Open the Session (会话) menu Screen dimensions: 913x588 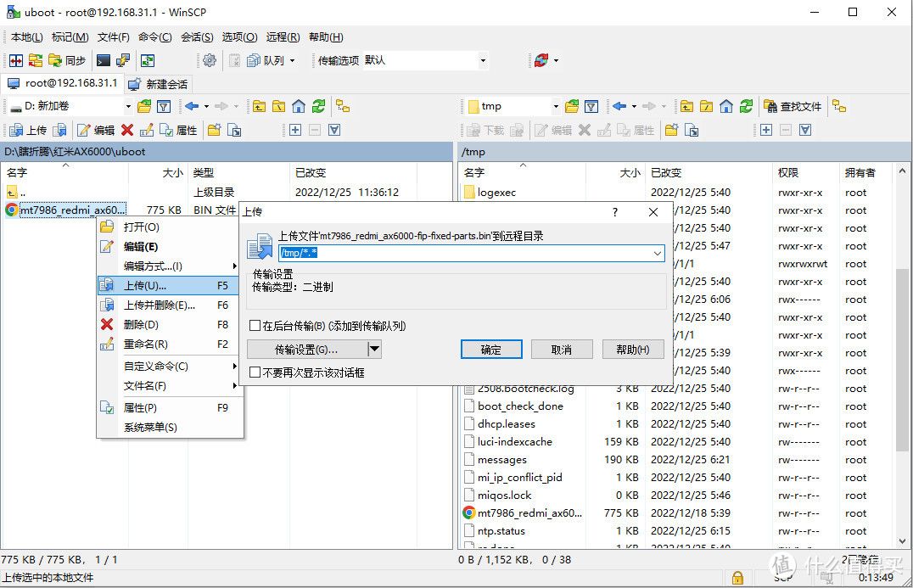coord(197,37)
